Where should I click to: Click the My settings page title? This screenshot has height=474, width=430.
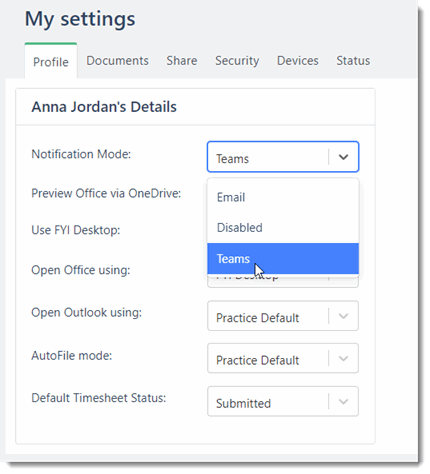pos(80,19)
